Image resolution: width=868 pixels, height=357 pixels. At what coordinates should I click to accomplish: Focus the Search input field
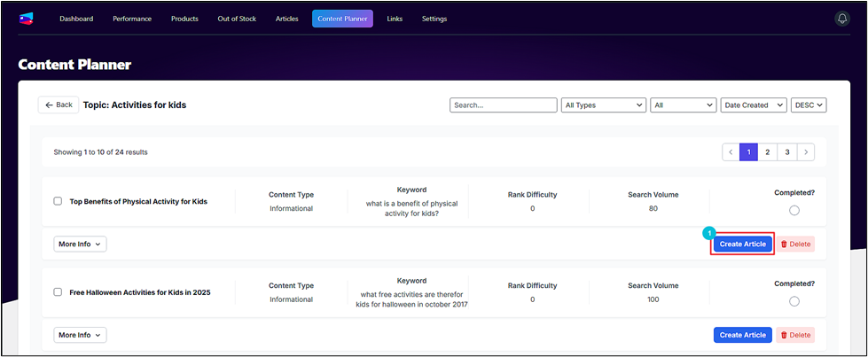pyautogui.click(x=504, y=105)
